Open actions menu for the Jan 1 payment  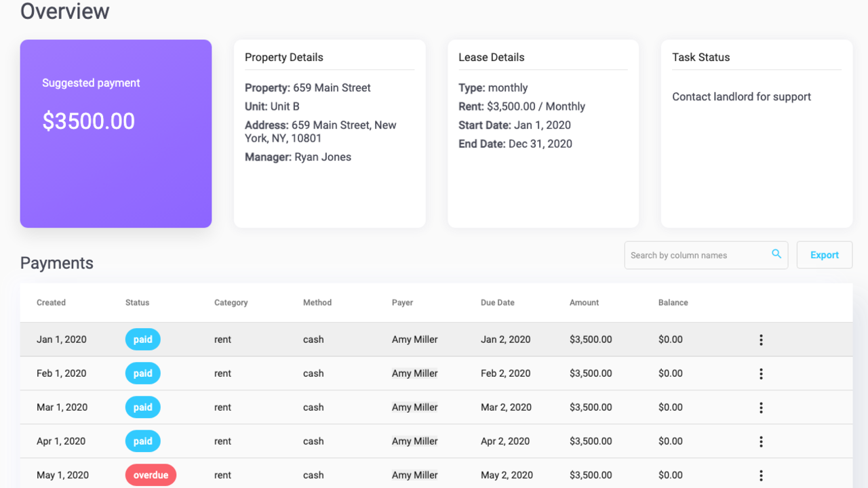tap(761, 340)
